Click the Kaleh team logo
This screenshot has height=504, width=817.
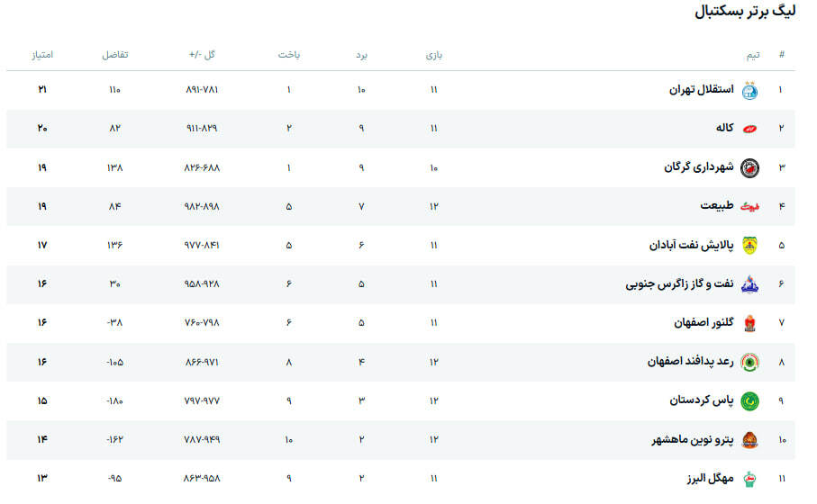(x=749, y=129)
